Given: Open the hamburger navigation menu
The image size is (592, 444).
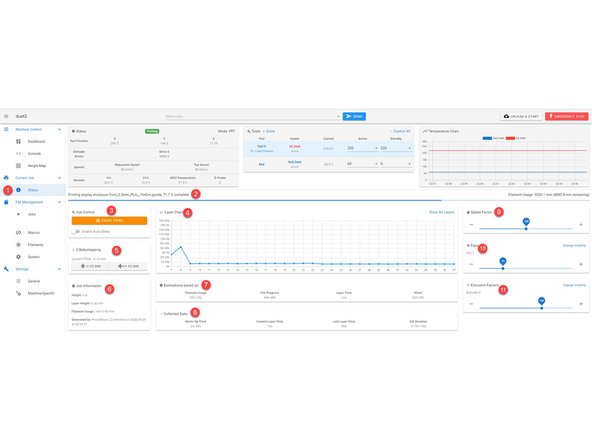Looking at the screenshot, I should click(6, 116).
